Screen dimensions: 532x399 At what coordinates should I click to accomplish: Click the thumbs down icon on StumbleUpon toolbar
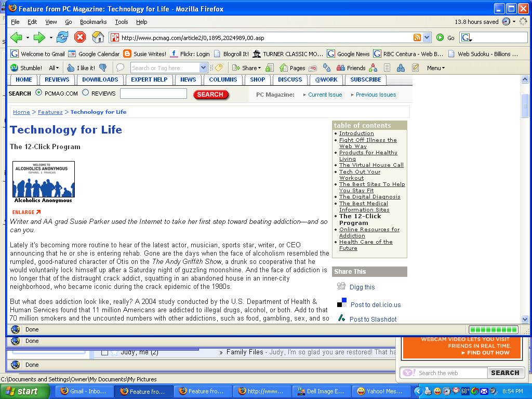coord(103,68)
